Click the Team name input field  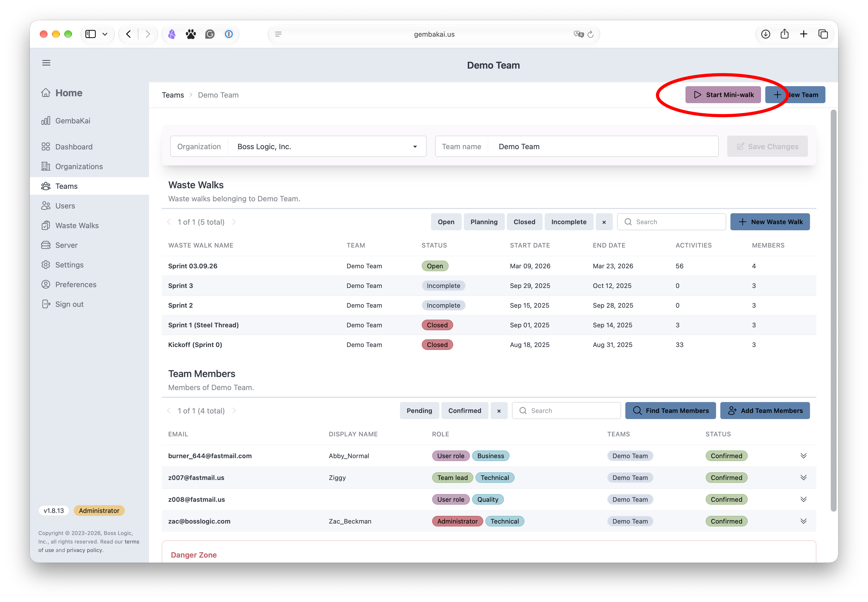(x=576, y=146)
